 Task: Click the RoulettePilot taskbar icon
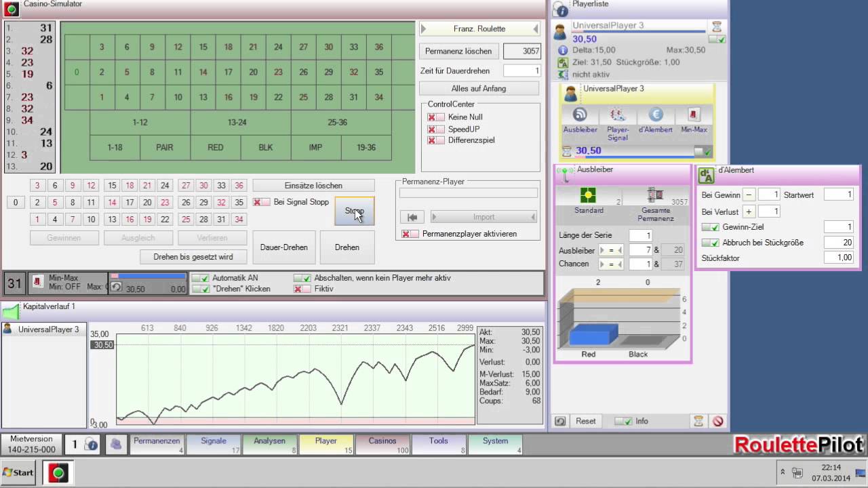[x=58, y=472]
